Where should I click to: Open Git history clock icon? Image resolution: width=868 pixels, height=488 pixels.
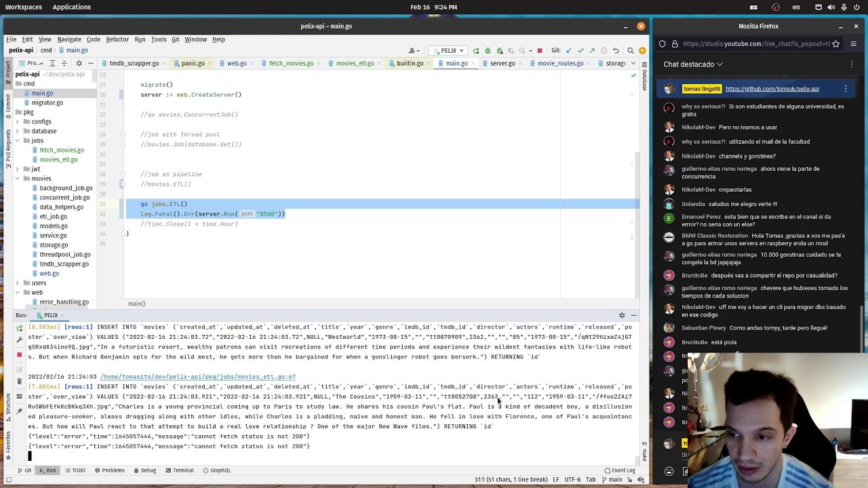(604, 51)
